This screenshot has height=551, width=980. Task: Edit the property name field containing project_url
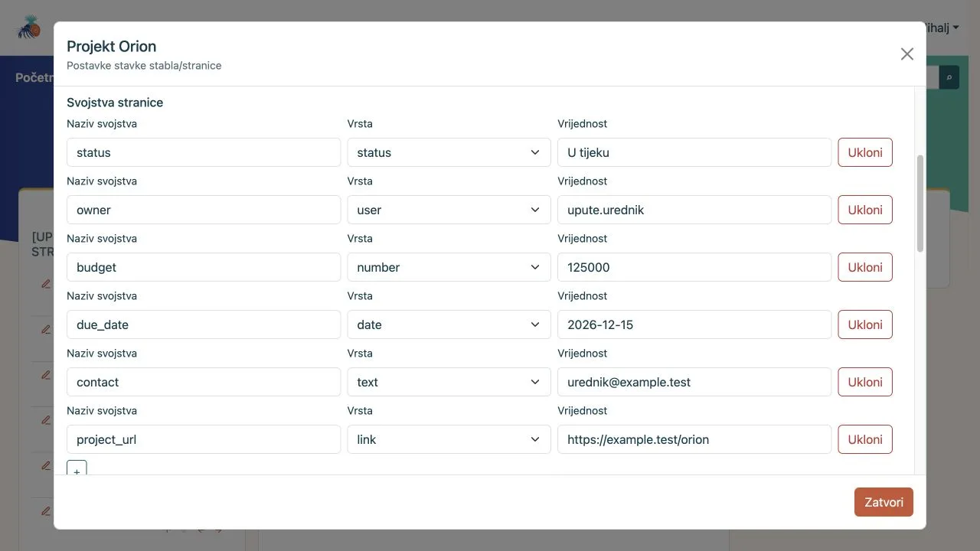coord(204,439)
